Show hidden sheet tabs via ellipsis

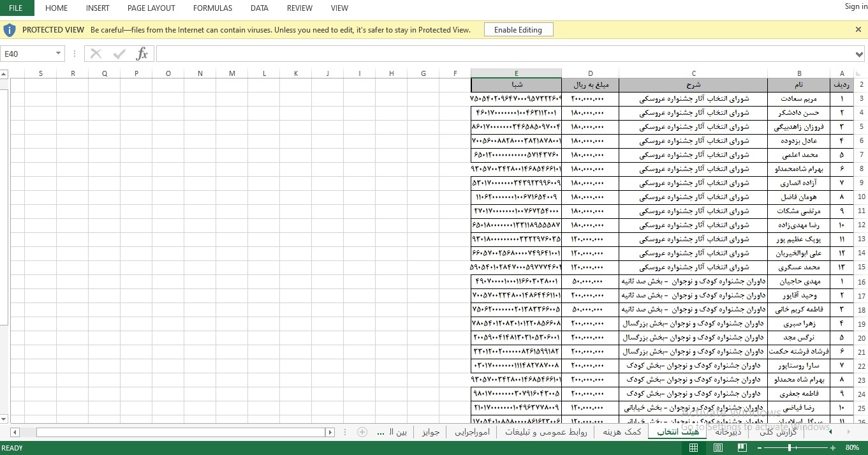point(381,432)
